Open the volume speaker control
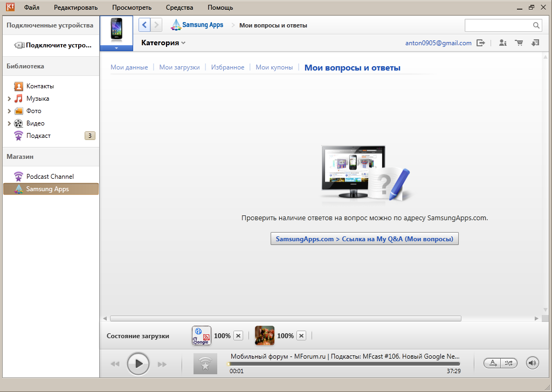 tap(533, 363)
